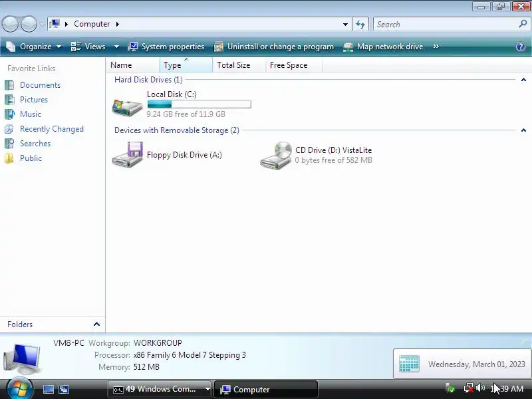532x399 pixels.
Task: Select the Floppy Disk Drive (A:) icon
Action: click(128, 155)
